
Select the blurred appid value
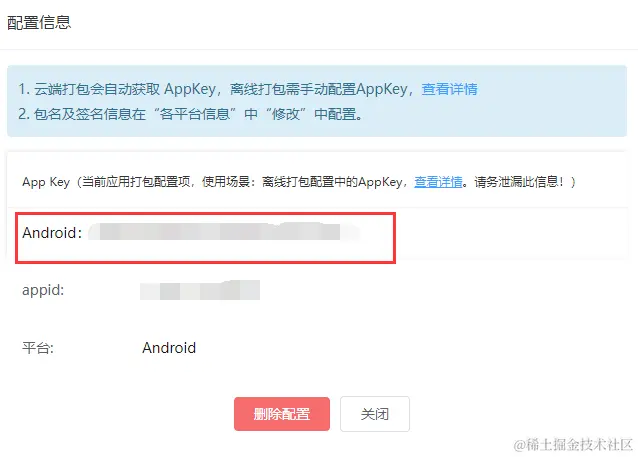point(200,290)
